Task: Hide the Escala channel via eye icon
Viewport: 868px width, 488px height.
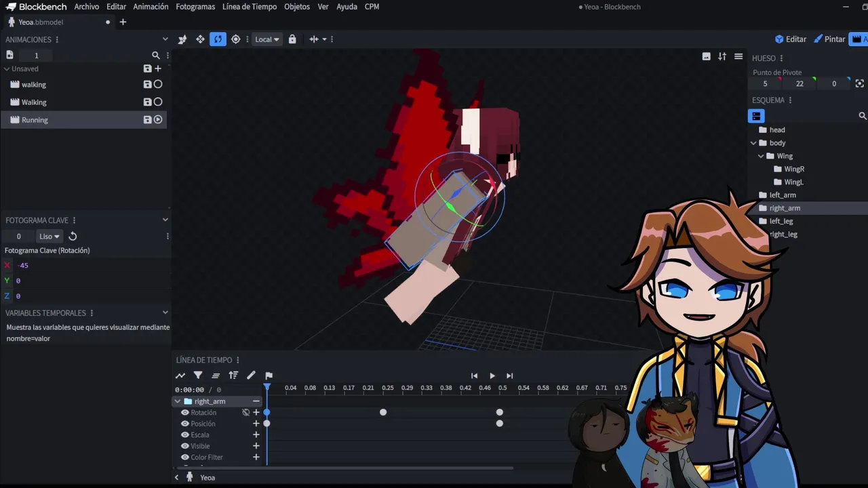Action: pos(184,435)
